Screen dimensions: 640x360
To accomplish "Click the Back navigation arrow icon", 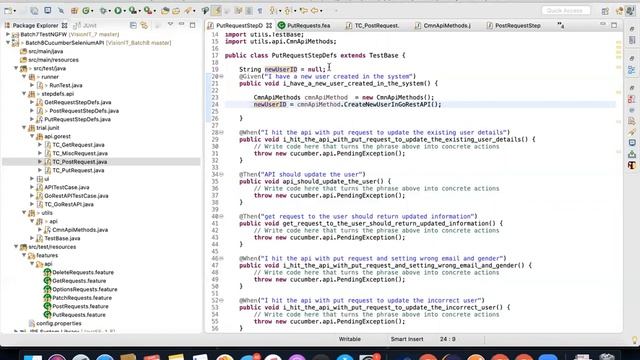I will pyautogui.click(x=303, y=11).
